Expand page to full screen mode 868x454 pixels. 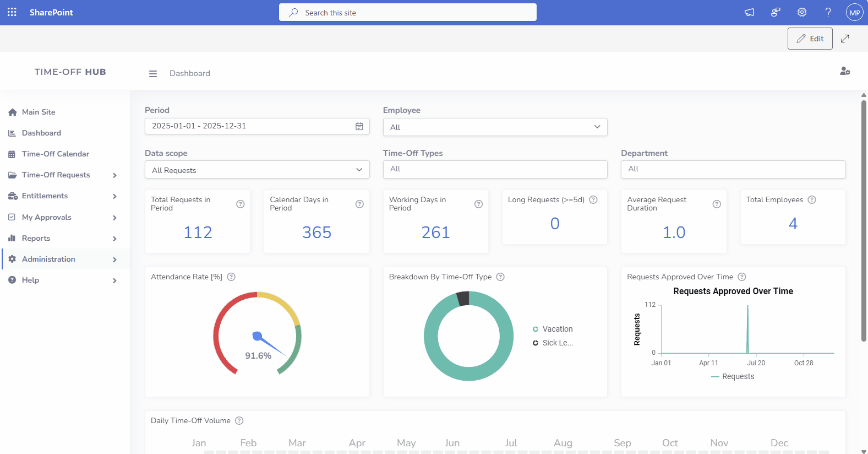[x=845, y=39]
